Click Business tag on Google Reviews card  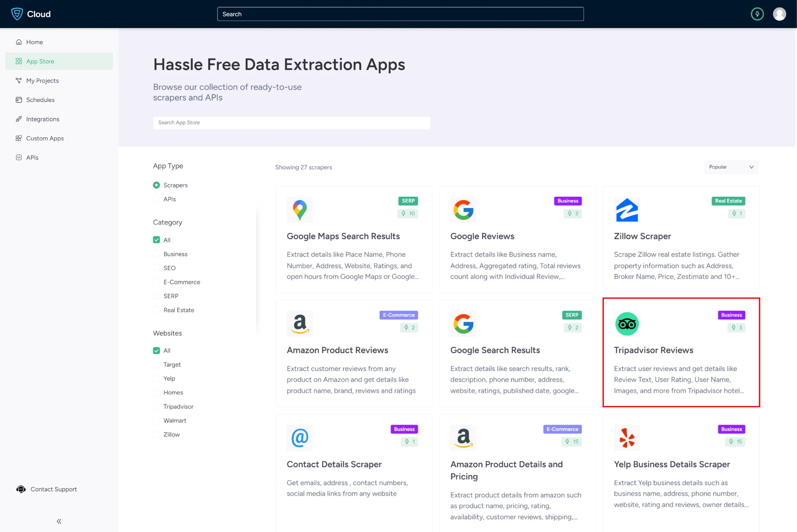click(568, 201)
